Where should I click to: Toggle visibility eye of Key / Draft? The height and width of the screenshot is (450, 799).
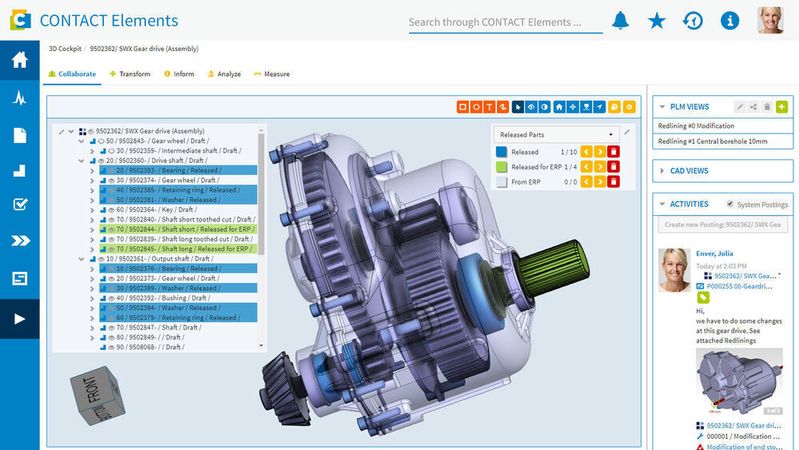tap(111, 209)
